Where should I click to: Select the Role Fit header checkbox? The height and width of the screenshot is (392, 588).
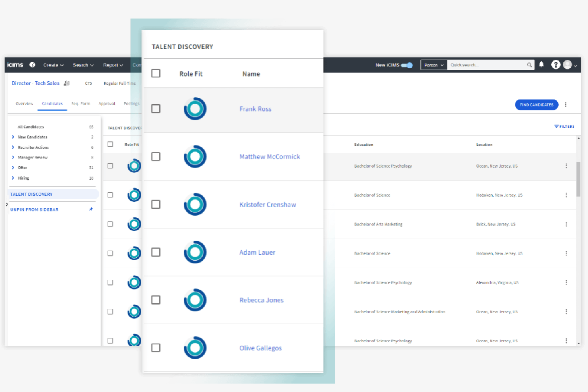[155, 73]
